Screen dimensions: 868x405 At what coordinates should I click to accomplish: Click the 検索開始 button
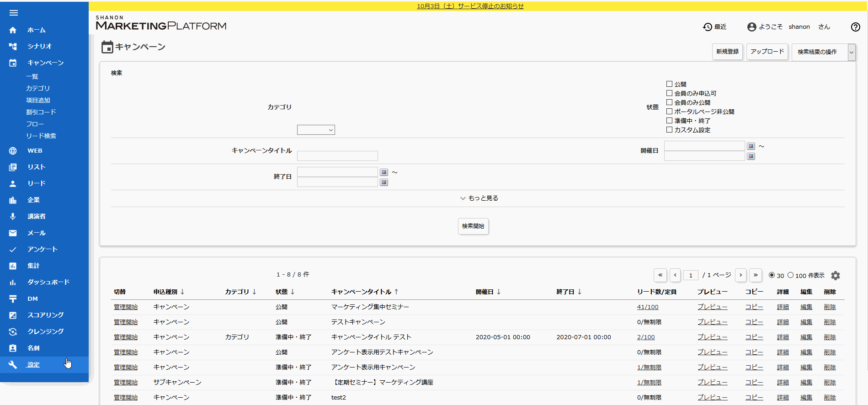tap(473, 226)
